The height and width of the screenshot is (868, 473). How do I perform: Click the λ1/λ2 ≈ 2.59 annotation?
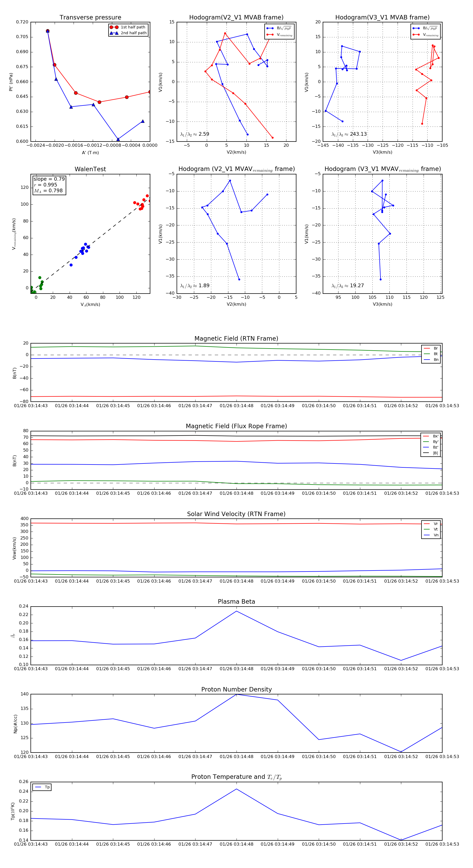pyautogui.click(x=194, y=134)
